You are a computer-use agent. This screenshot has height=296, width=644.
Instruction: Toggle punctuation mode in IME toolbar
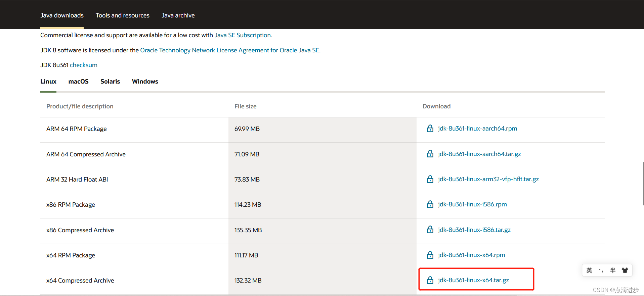601,270
